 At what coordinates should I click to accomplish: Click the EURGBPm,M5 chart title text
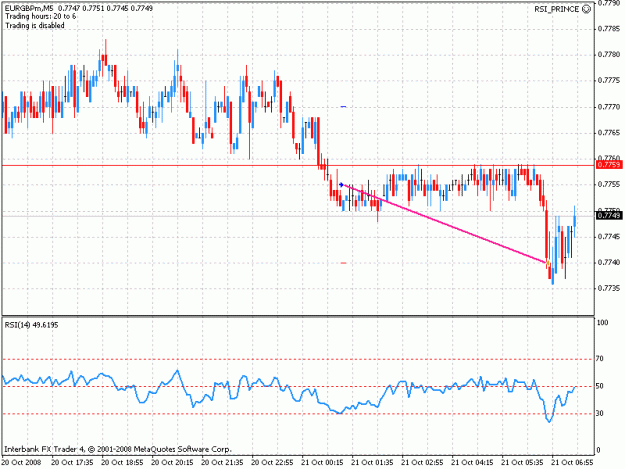27,8
